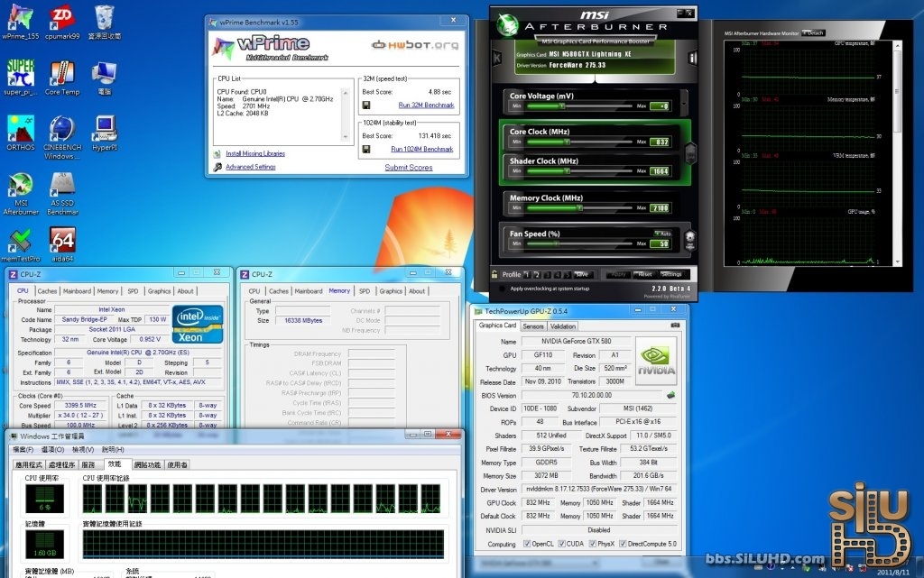Image resolution: width=924 pixels, height=578 pixels.
Task: Click the Submit Scores link in wPrime
Action: pos(408,167)
